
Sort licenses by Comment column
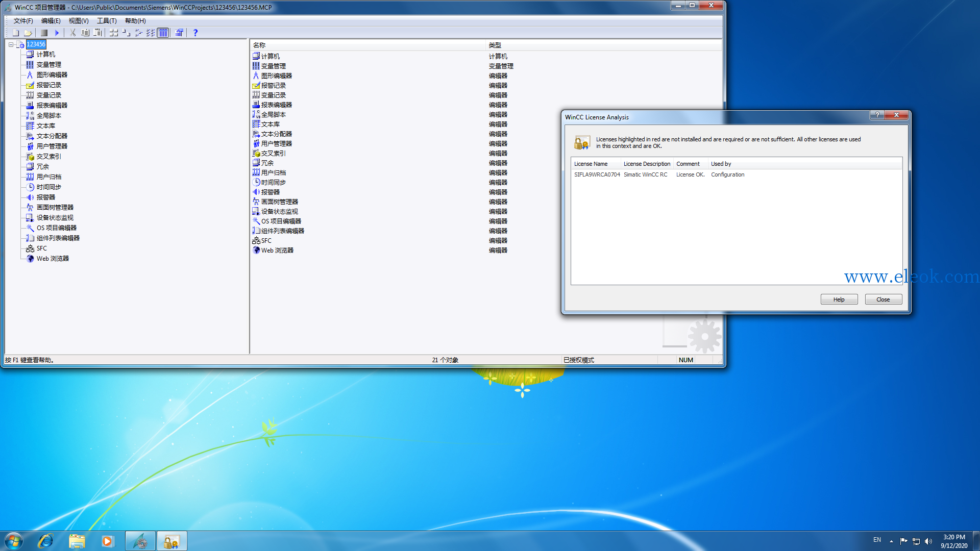click(691, 164)
